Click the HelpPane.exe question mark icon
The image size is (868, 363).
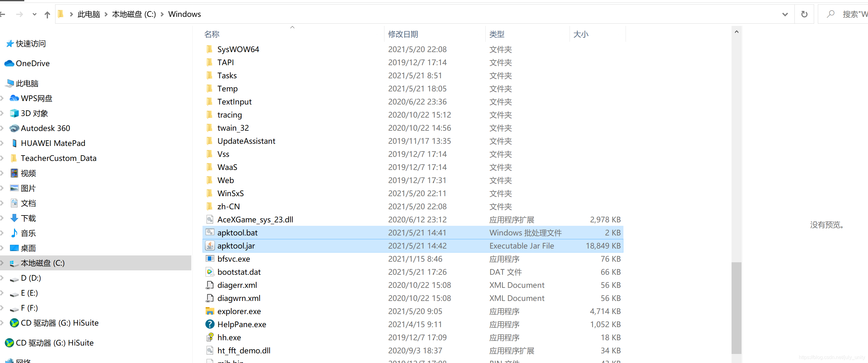click(210, 324)
